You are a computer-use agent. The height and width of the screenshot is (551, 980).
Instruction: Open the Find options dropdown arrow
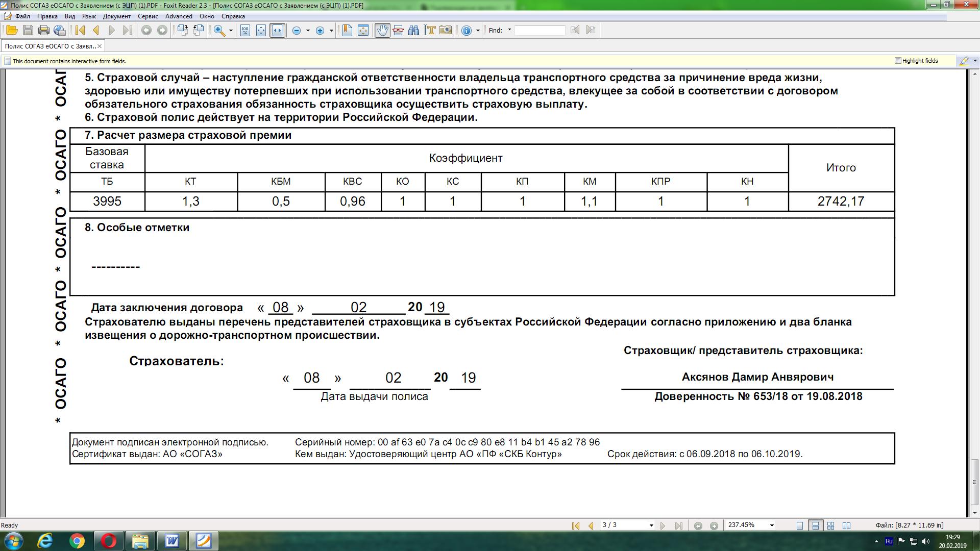pyautogui.click(x=509, y=30)
